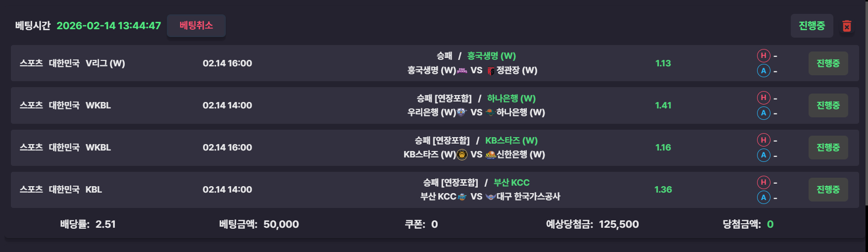Click the A icon in V리그 row
Image resolution: width=868 pixels, height=252 pixels.
[x=764, y=71]
